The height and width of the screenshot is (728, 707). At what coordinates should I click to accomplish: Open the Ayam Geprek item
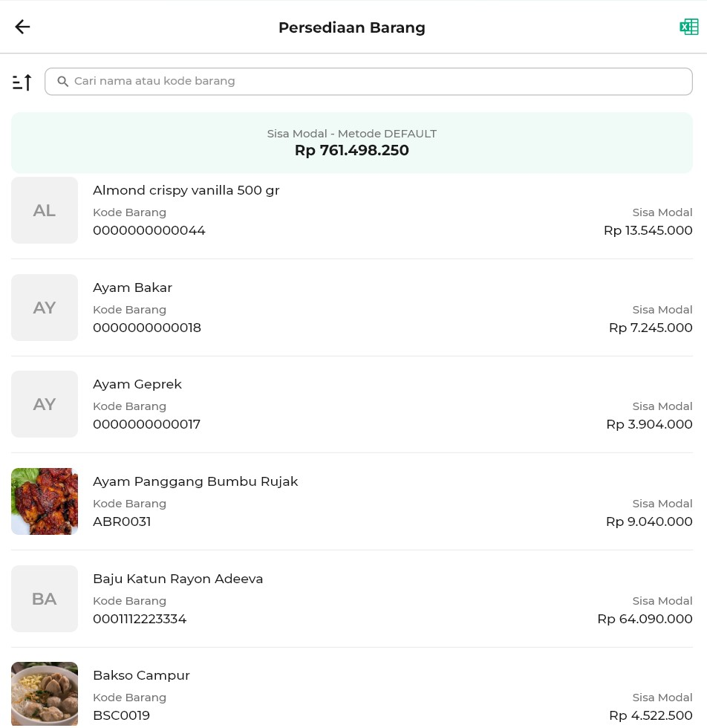(137, 384)
